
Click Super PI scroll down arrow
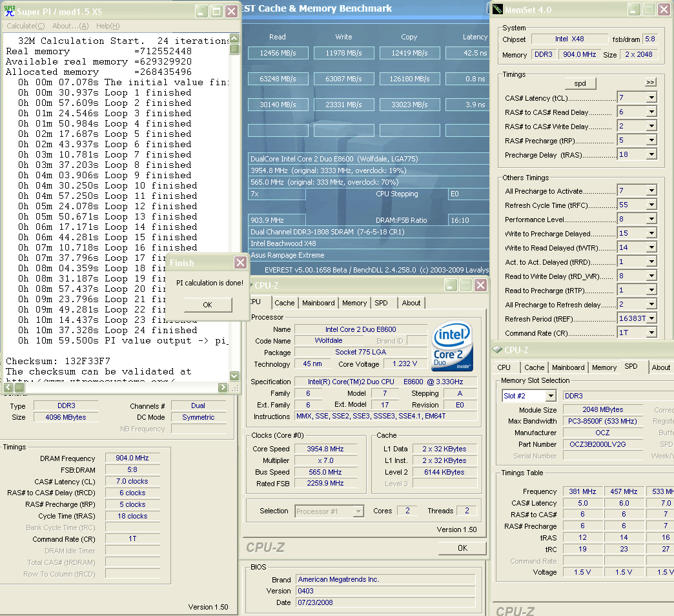pos(234,376)
